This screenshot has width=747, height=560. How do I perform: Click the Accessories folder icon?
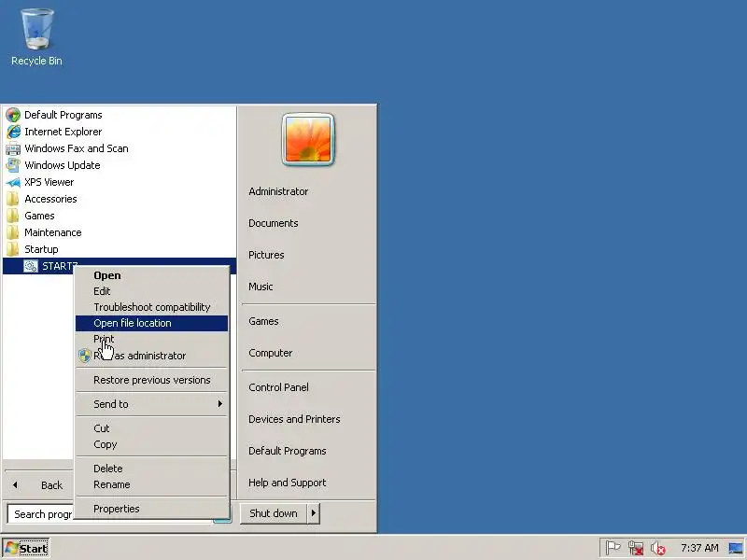coord(13,199)
